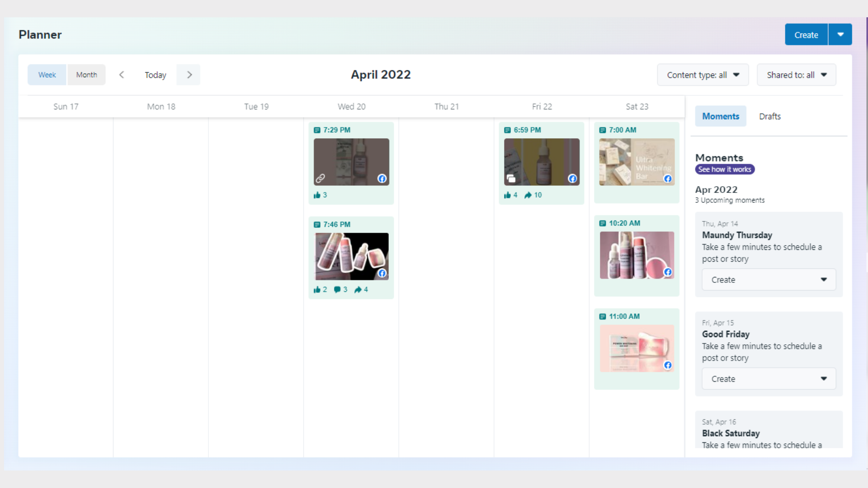Viewport: 868px width, 488px height.
Task: Open Shared to: all dropdown
Action: 796,75
